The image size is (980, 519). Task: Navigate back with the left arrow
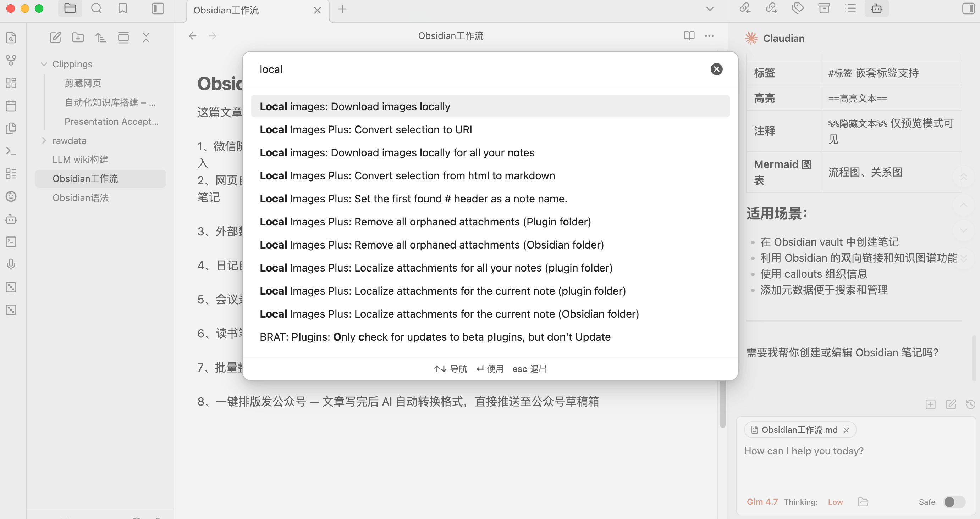coord(193,36)
